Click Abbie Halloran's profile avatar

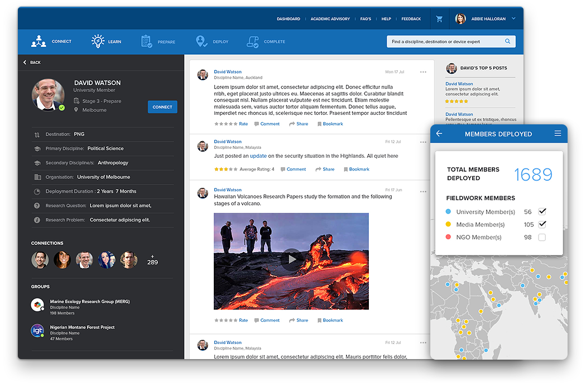pos(460,18)
